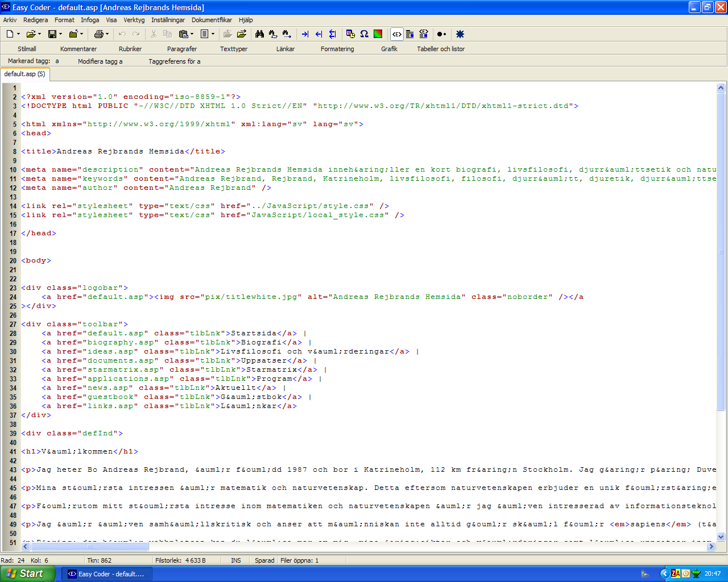The height and width of the screenshot is (582, 728).
Task: Click the blue multi-arrow auto-indent icon
Action: point(332,34)
